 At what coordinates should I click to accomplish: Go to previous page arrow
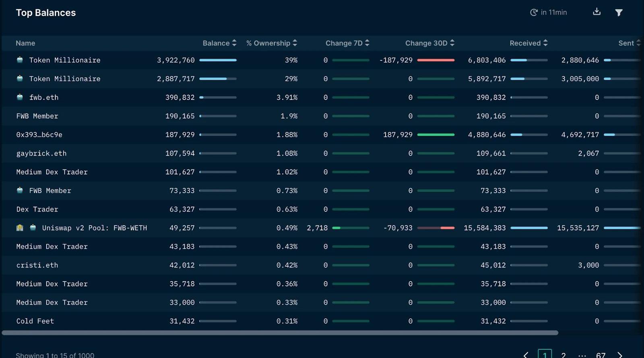tap(526, 355)
